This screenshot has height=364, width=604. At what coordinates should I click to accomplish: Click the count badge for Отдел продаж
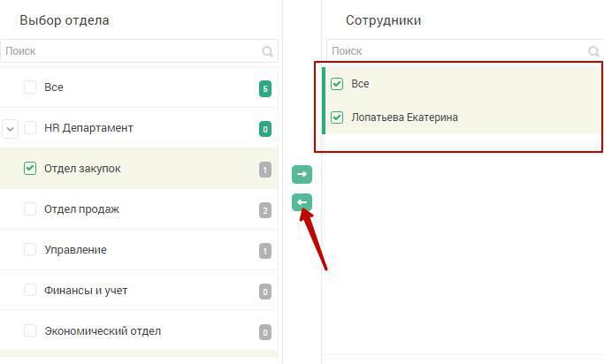[265, 210]
